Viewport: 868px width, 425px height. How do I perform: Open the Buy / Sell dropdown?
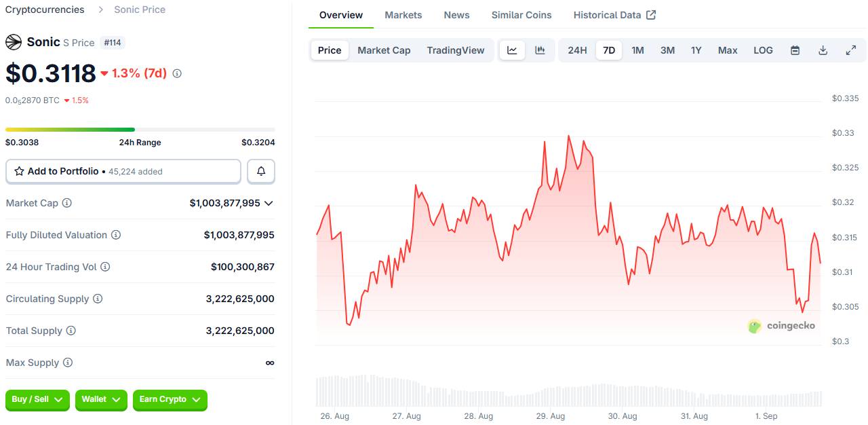[x=38, y=399]
